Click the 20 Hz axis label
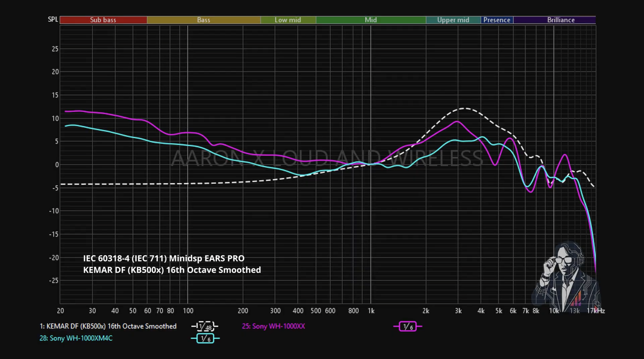This screenshot has height=359, width=644. tap(60, 311)
